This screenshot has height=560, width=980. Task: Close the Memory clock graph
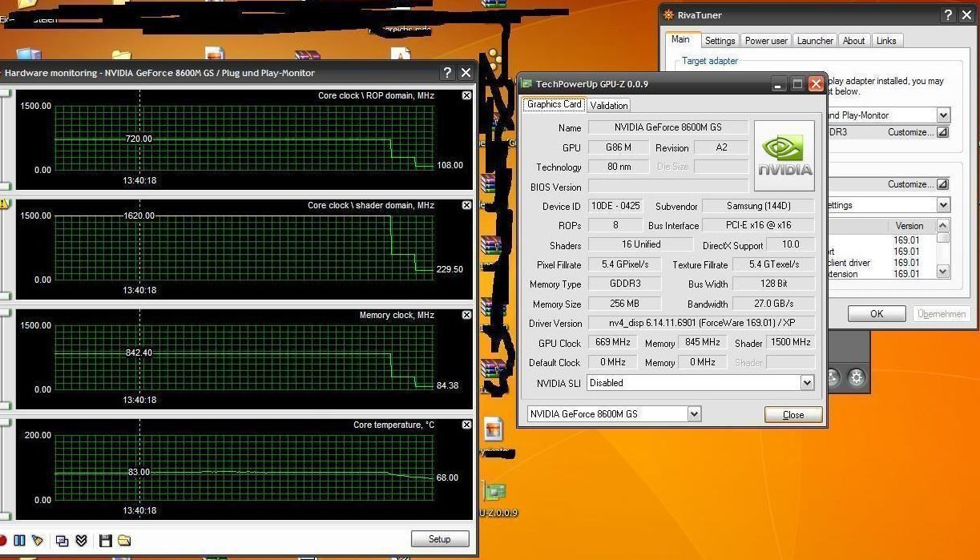click(467, 315)
